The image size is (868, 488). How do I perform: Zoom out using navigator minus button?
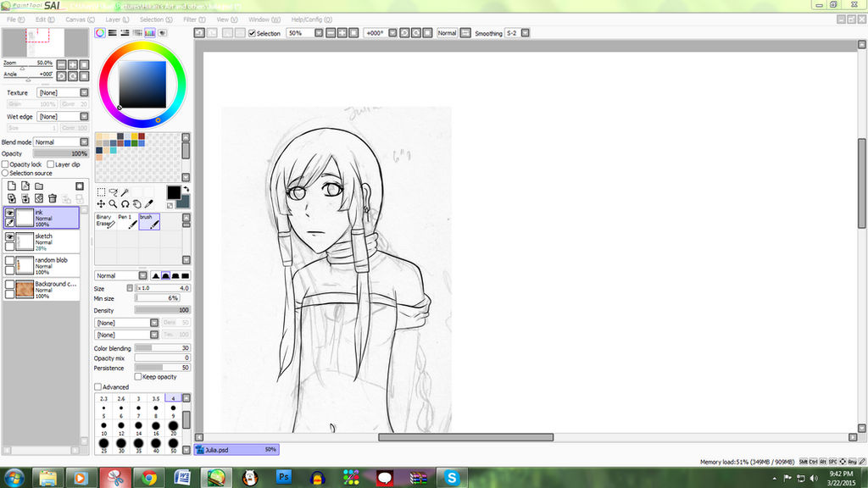61,64
